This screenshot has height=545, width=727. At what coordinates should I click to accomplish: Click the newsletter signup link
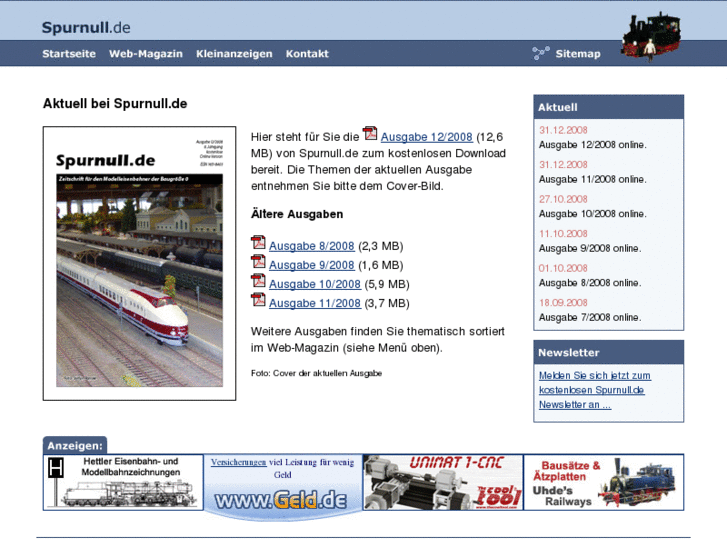point(594,390)
